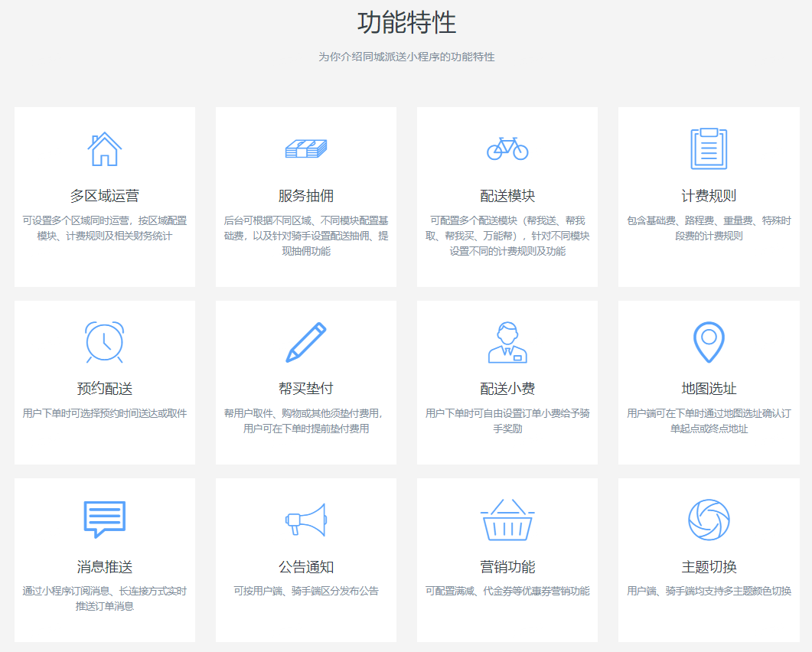Screen dimensions: 812x652
Task: Click the 计费规则 heading
Action: point(709,196)
